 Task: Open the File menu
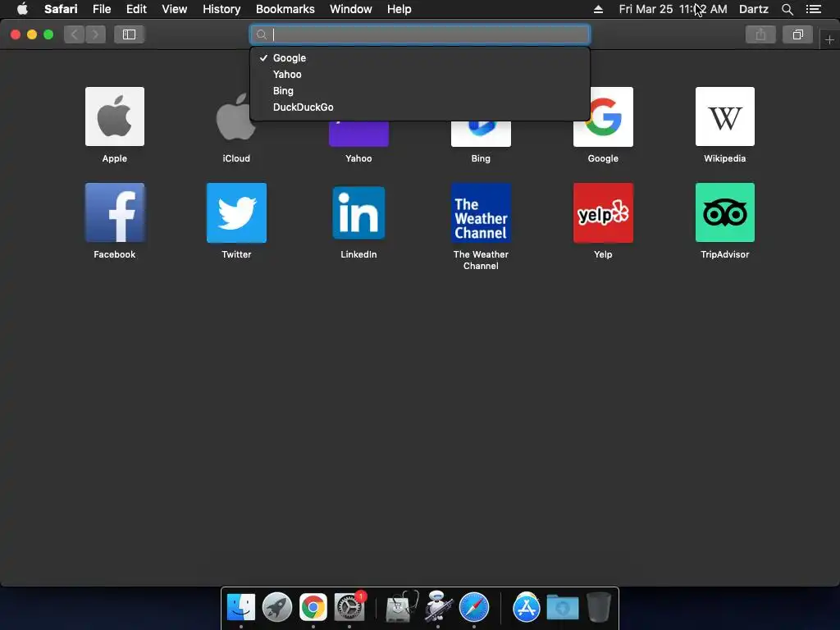tap(102, 9)
